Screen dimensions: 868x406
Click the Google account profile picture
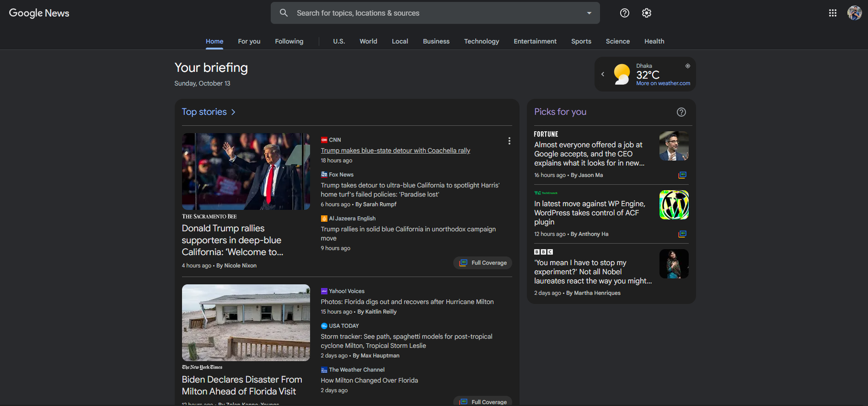click(x=854, y=13)
